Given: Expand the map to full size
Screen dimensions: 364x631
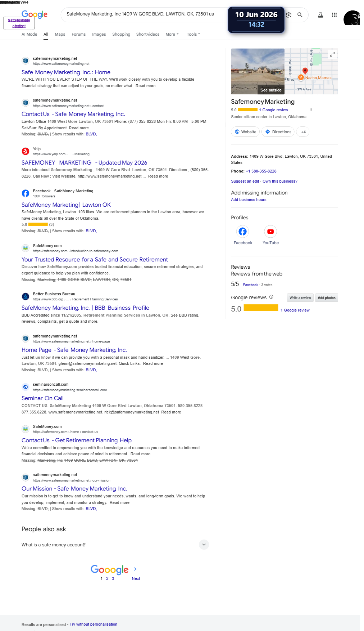Looking at the screenshot, I should (x=332, y=54).
